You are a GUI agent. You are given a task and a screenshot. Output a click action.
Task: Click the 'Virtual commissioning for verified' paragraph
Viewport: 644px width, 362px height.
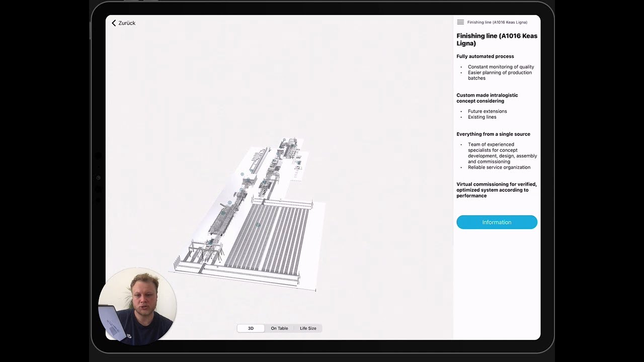[x=497, y=190]
